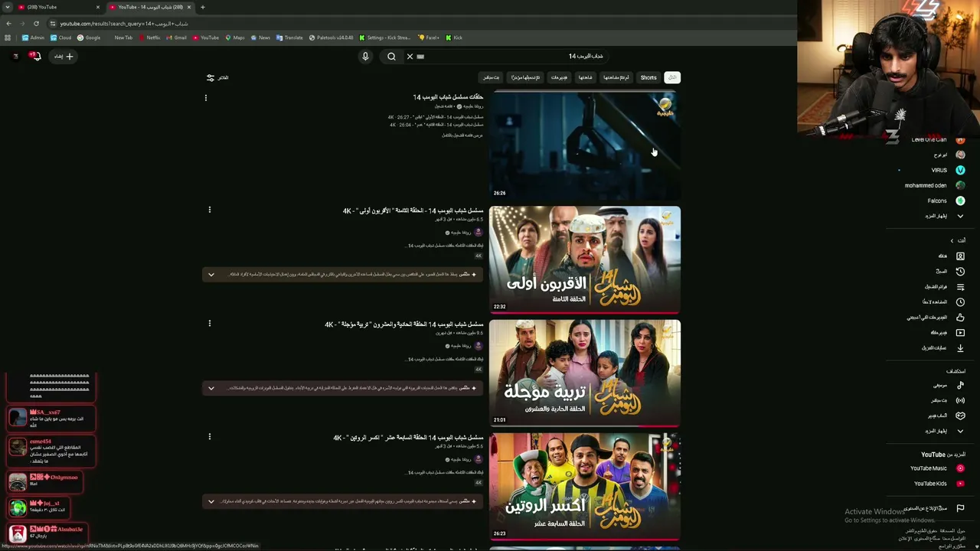980x551 pixels.
Task: Open the Chrome apps grid icon
Action: [8, 37]
